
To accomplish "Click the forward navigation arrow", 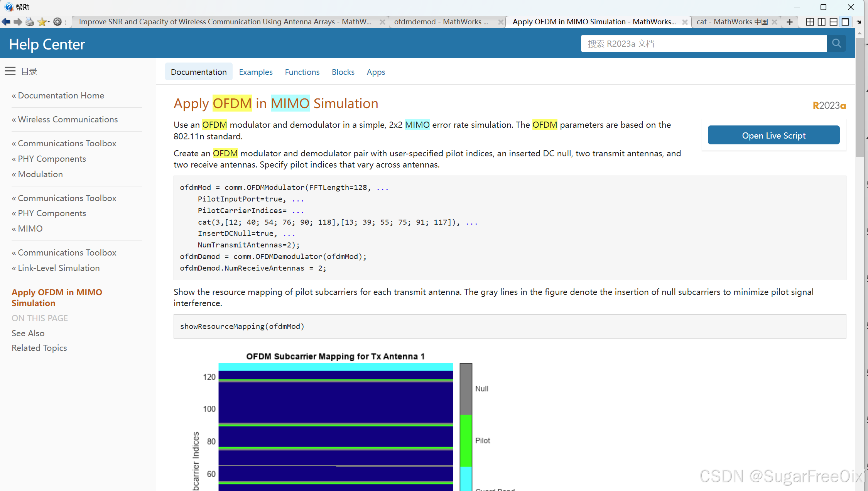I will [x=18, y=22].
